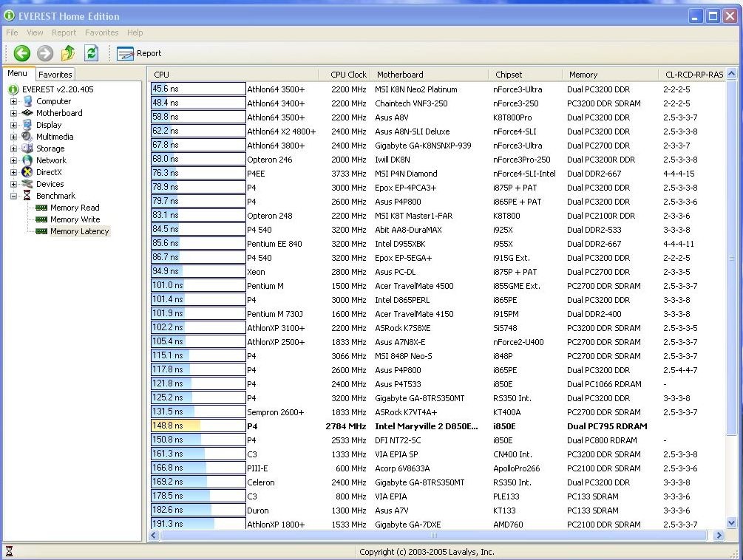
Task: Expand the DirectX tree node
Action: [x=14, y=172]
